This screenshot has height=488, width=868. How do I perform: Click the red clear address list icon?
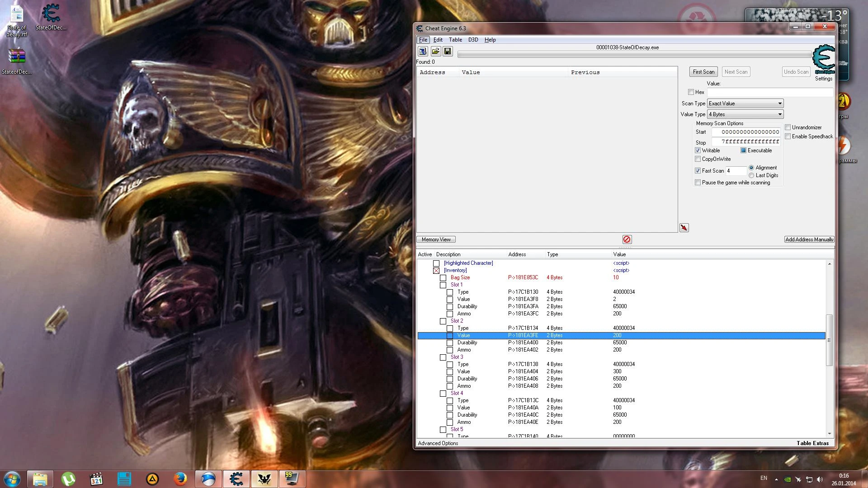[627, 239]
